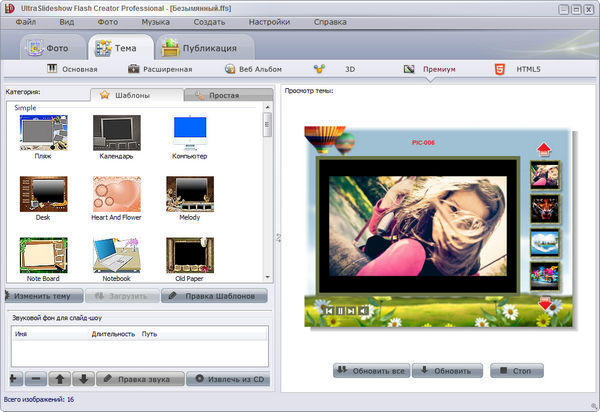Switch to the large Фото tab
This screenshot has height=412, width=600.
(53, 47)
